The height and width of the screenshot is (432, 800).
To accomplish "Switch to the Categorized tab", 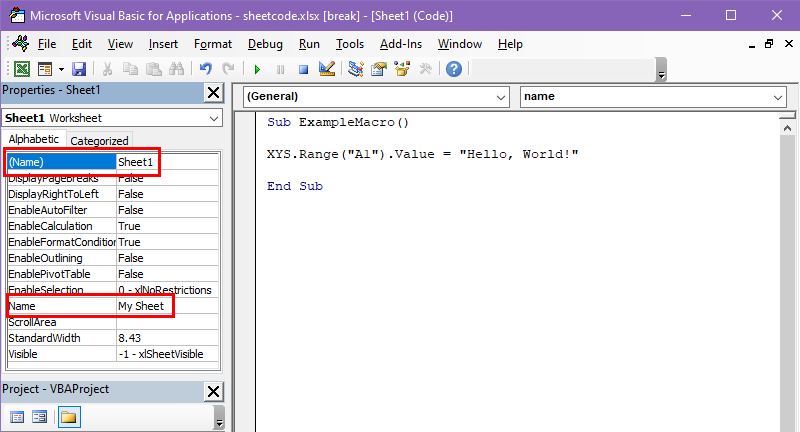I will tap(99, 141).
